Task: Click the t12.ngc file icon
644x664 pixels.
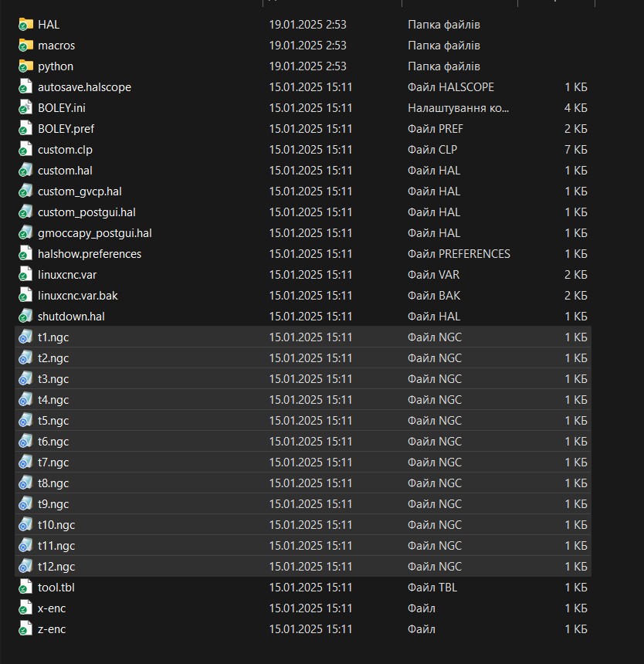Action: coord(25,566)
